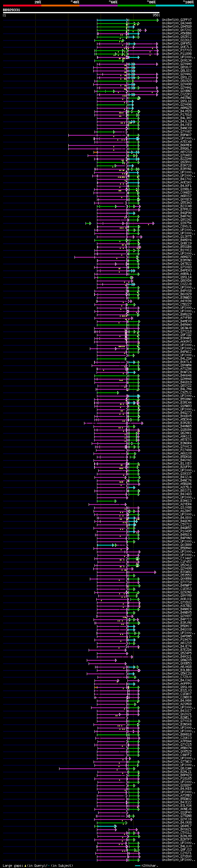Select the UniRef100_B8H818 label
The height and width of the screenshot is (868, 197).
point(176,734)
